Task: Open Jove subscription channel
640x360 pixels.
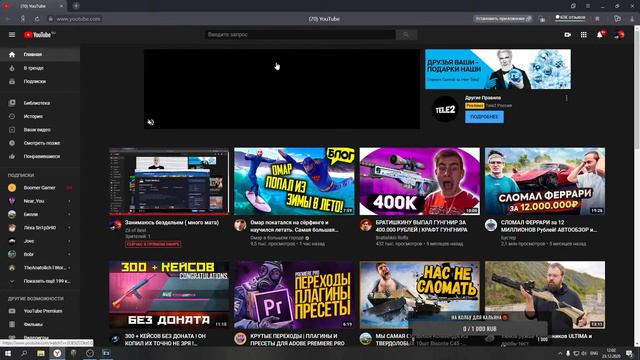Action: (40, 241)
